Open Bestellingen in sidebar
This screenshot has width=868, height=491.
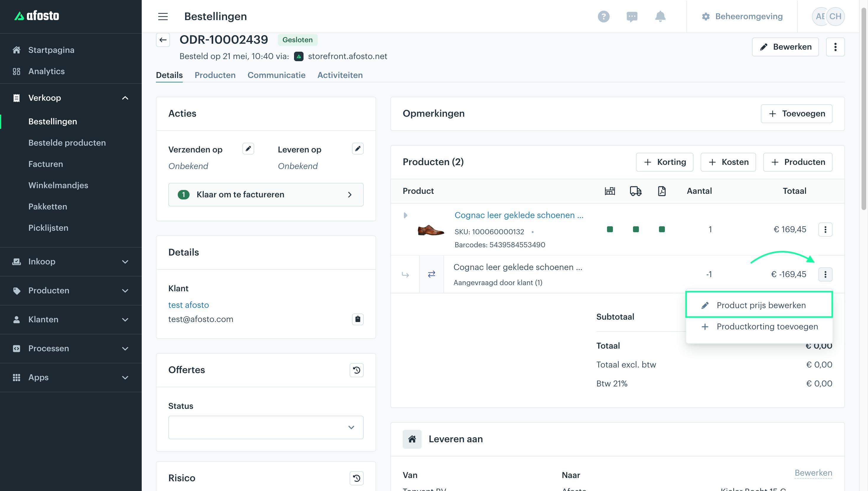(x=53, y=121)
